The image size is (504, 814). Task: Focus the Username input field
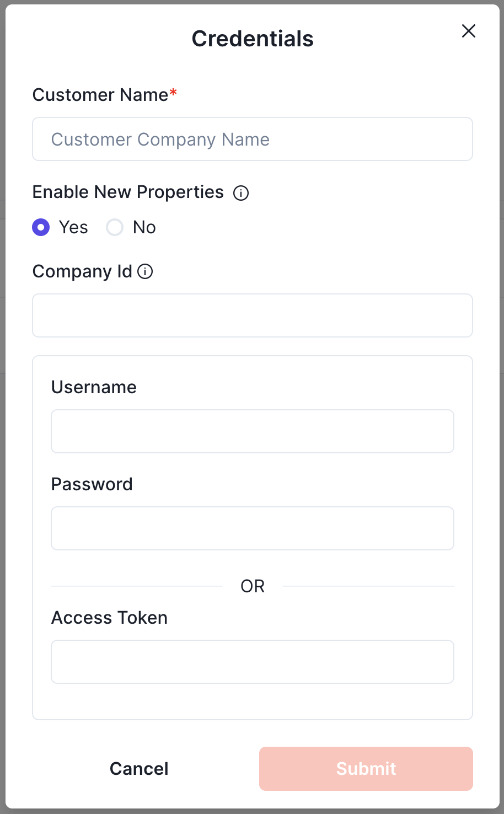click(253, 431)
